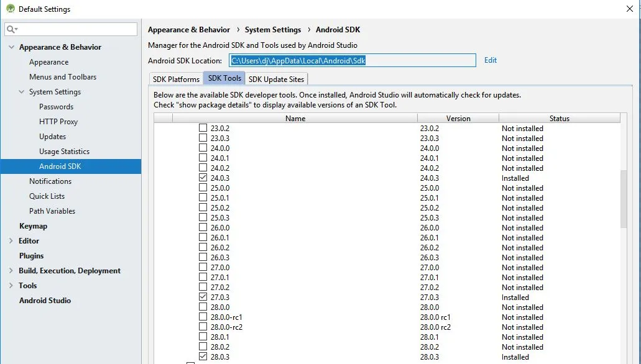Screen dimensions: 641x364
Task: Select the 26.0.2 checkbox
Action: tap(203, 247)
